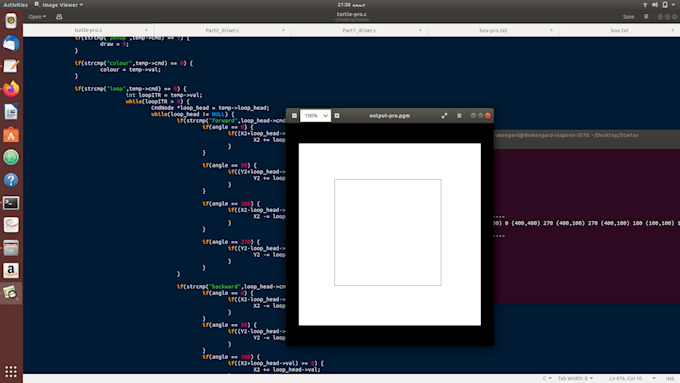Close the Part1_driver.c tab
680x383 pixels.
click(420, 30)
